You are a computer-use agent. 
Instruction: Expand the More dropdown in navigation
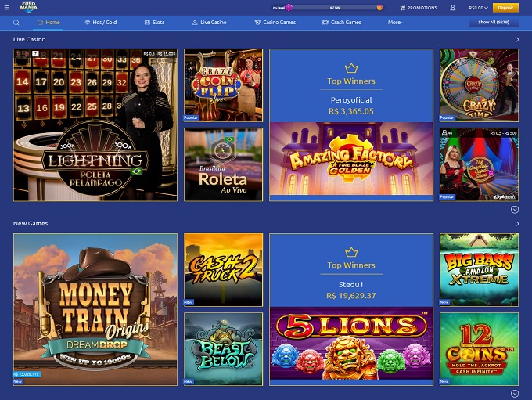pos(396,23)
